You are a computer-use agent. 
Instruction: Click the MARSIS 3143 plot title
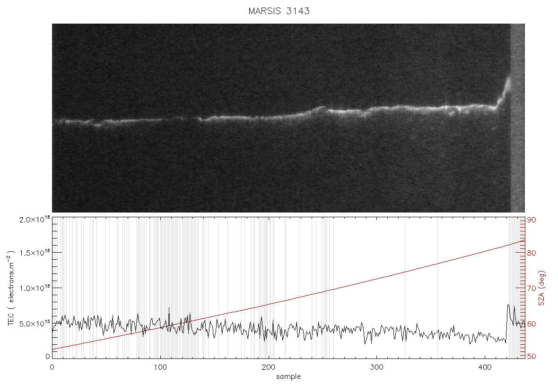279,11
